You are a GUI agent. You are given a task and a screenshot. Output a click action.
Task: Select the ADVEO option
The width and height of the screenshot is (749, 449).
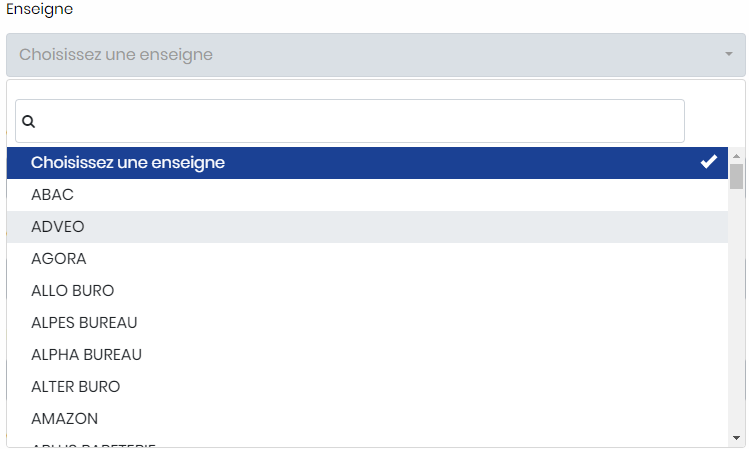367,227
